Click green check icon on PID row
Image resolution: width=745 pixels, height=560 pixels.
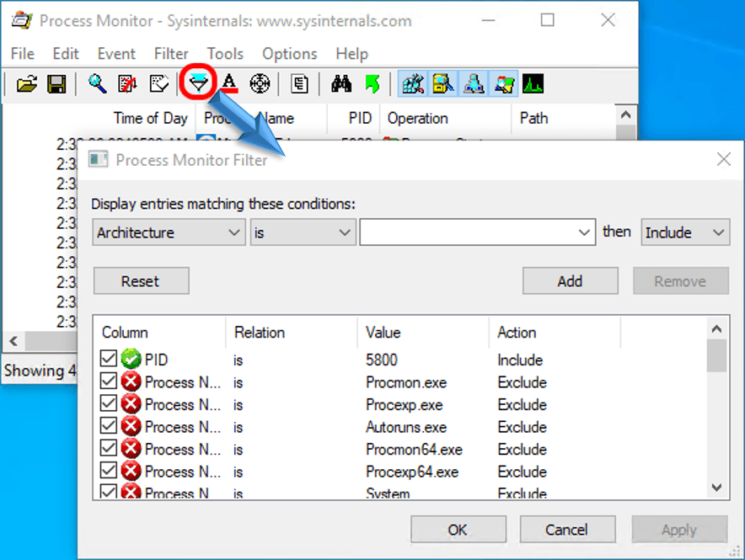coord(131,359)
